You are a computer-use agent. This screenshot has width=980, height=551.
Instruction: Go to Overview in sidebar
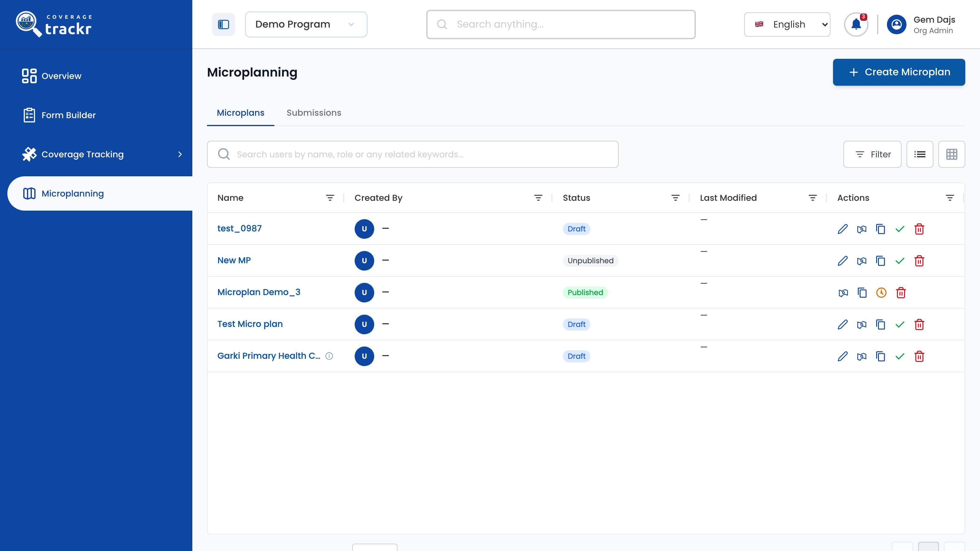pyautogui.click(x=51, y=76)
